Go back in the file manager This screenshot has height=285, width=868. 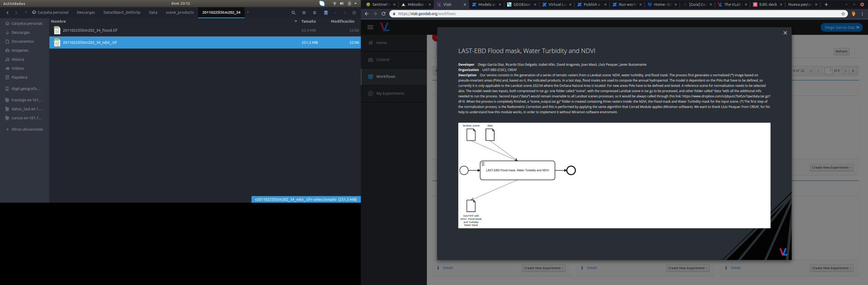click(8, 12)
